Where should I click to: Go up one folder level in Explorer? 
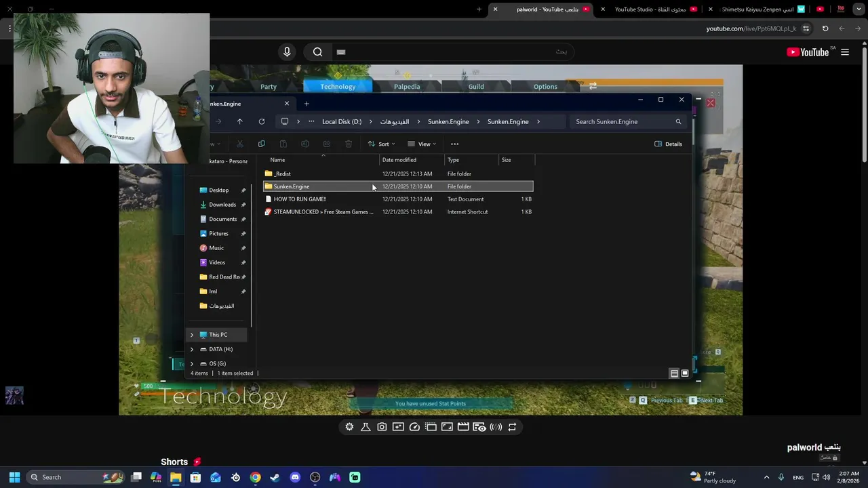(x=239, y=121)
